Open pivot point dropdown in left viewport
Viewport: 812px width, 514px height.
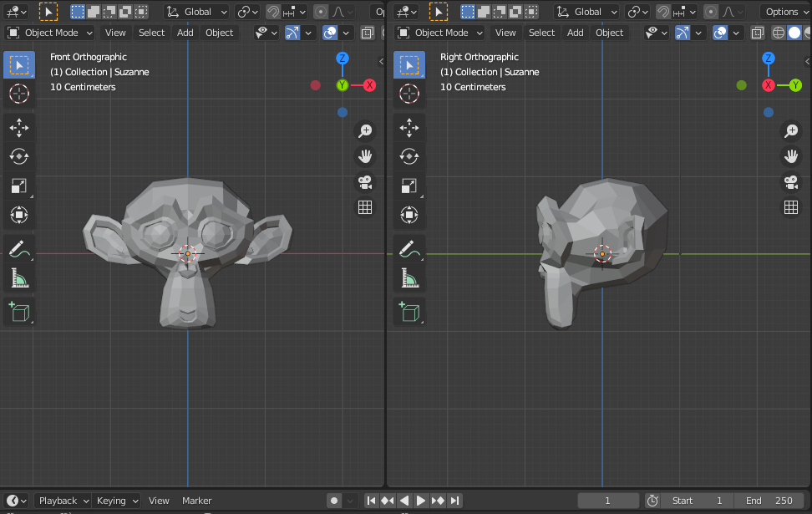[x=247, y=12]
